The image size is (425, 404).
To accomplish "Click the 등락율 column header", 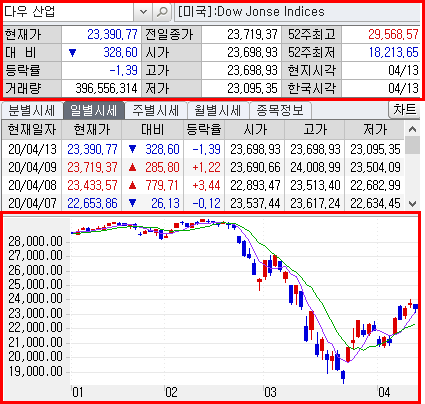I will (204, 130).
